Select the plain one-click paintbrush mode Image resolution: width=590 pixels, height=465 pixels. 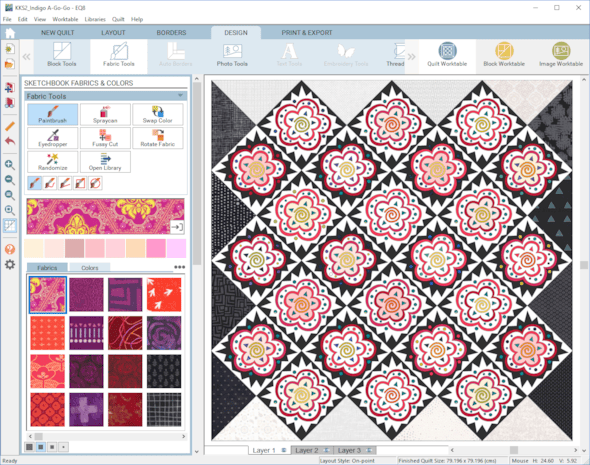pos(35,183)
